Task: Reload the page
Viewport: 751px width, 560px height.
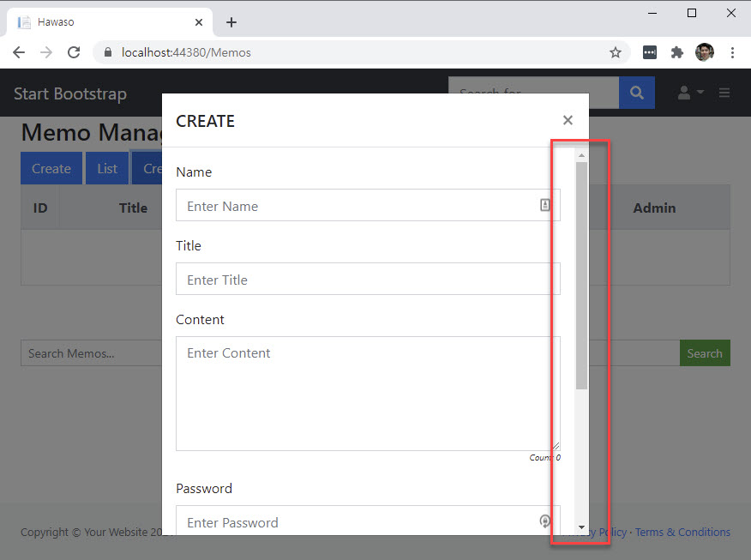Action: tap(74, 52)
